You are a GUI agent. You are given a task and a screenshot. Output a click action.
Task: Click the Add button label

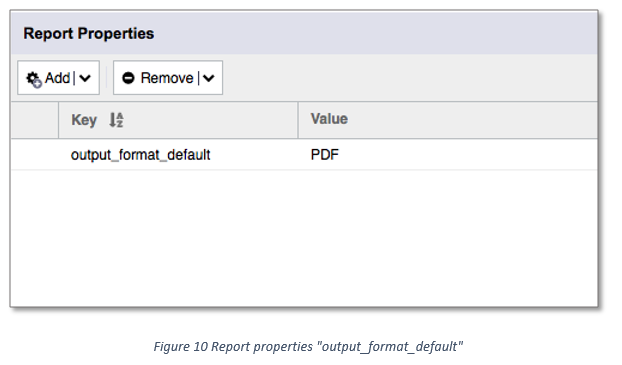tap(57, 78)
